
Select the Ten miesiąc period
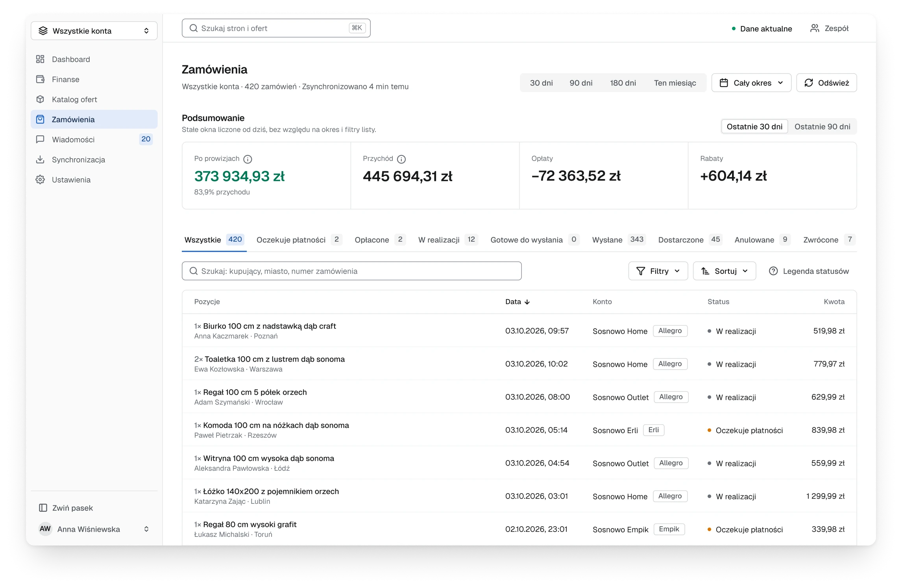pos(675,83)
